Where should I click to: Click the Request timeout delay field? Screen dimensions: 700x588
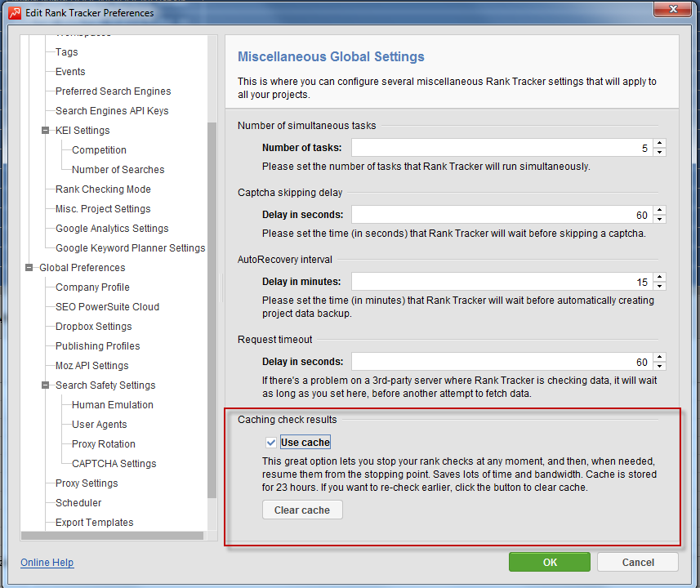502,362
